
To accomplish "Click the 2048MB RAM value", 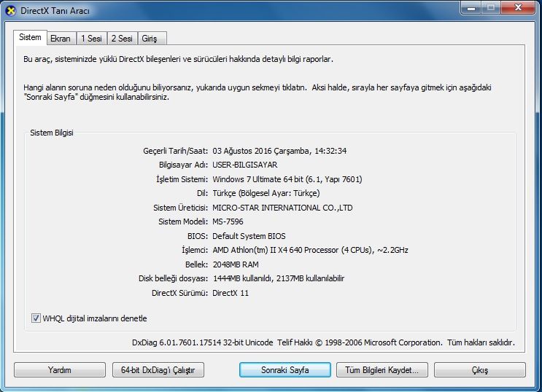I will (x=236, y=264).
